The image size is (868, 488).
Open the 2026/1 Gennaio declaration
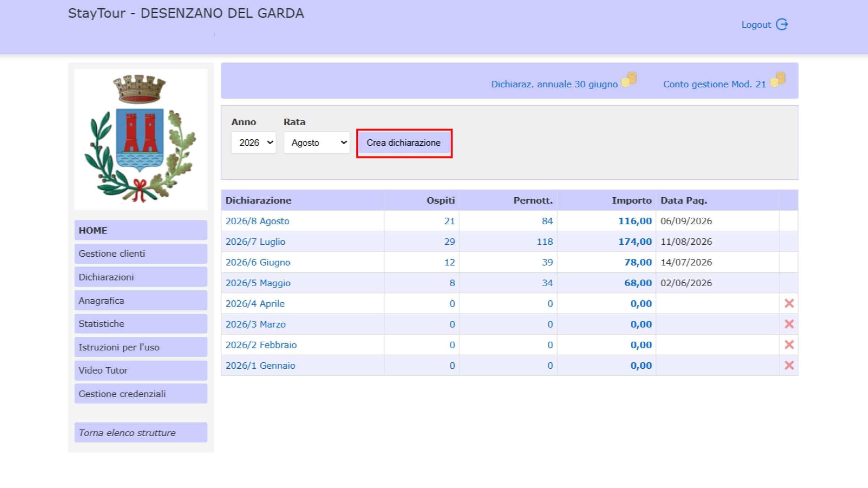point(260,365)
